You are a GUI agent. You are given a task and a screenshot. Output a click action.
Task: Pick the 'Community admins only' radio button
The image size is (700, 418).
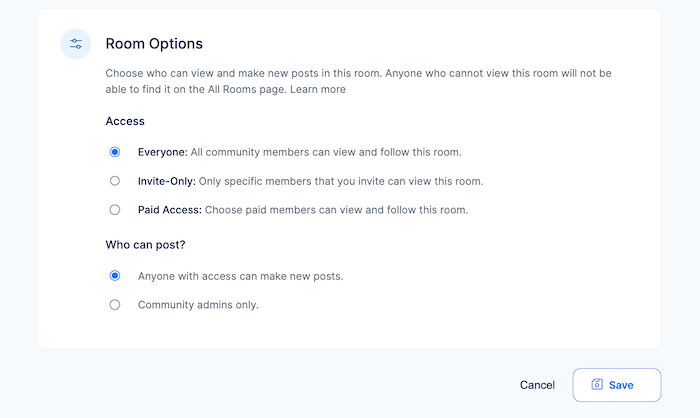115,305
